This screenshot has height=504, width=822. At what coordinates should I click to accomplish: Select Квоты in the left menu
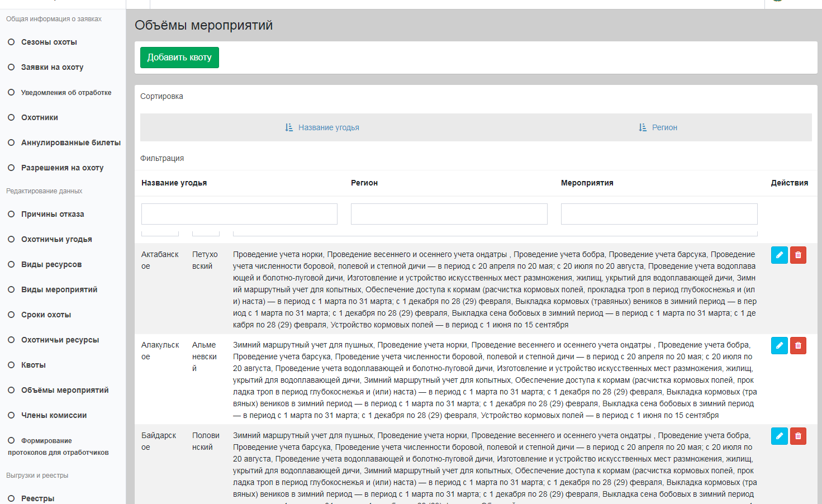(34, 365)
